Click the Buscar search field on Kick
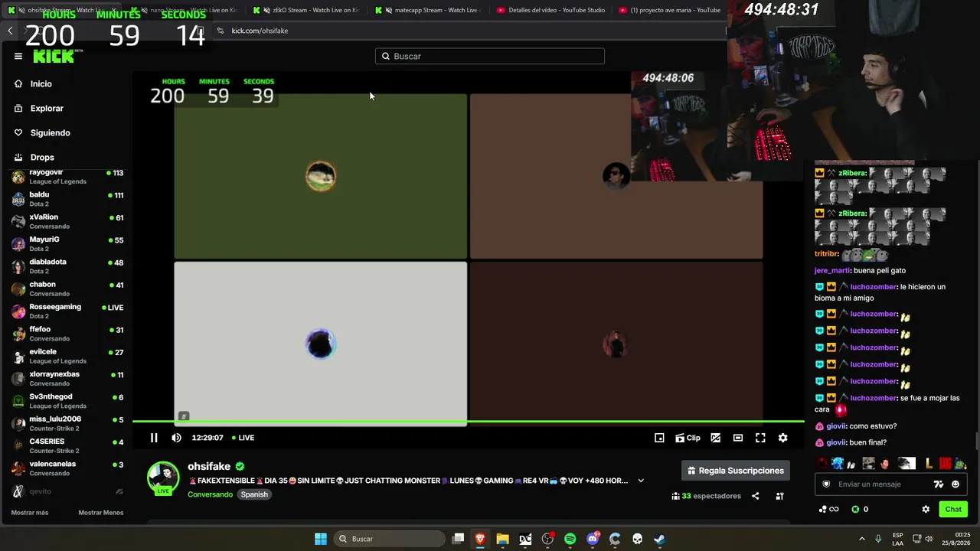The height and width of the screenshot is (551, 980). [x=490, y=56]
